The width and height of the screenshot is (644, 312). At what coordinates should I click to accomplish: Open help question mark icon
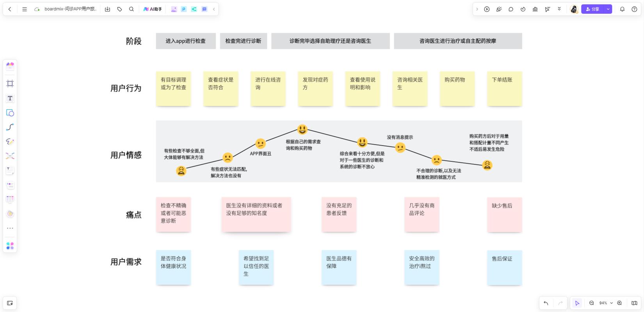coord(634,9)
